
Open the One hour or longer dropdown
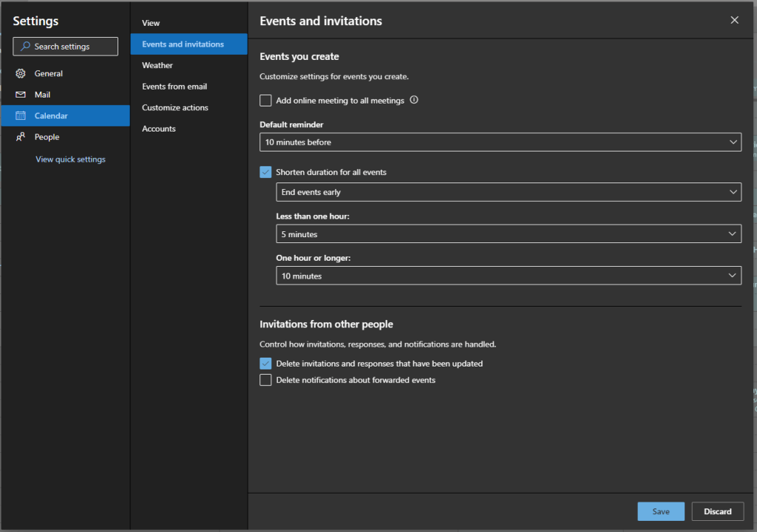507,276
